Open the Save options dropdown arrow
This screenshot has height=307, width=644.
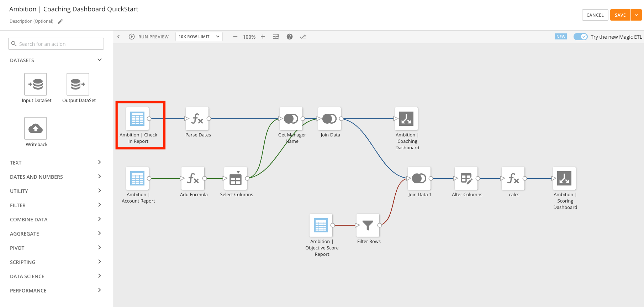coord(637,15)
